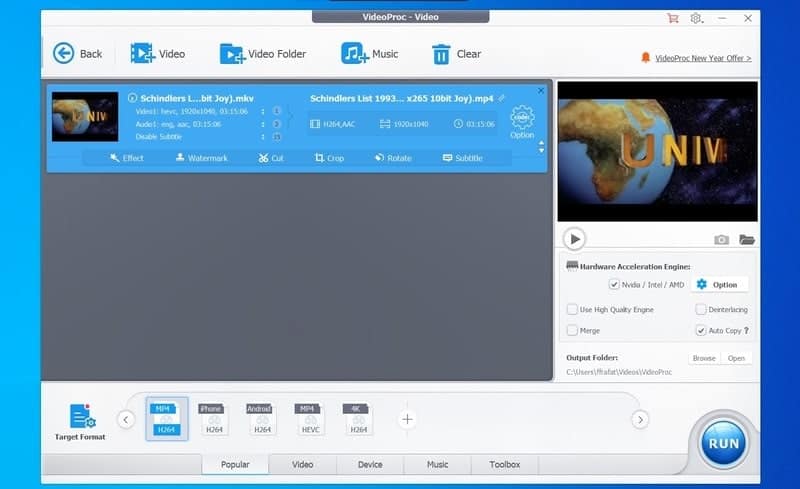Select 4K H264 format
The height and width of the screenshot is (489, 800).
click(x=358, y=419)
